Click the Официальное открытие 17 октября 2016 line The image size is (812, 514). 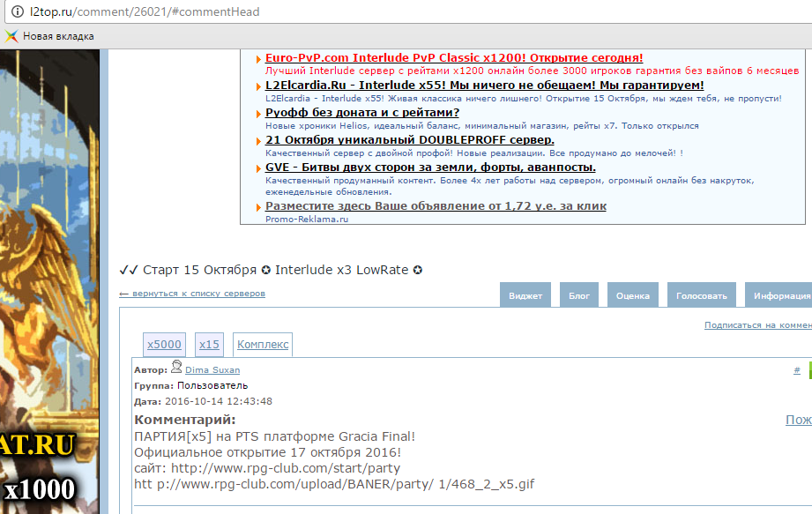click(267, 452)
